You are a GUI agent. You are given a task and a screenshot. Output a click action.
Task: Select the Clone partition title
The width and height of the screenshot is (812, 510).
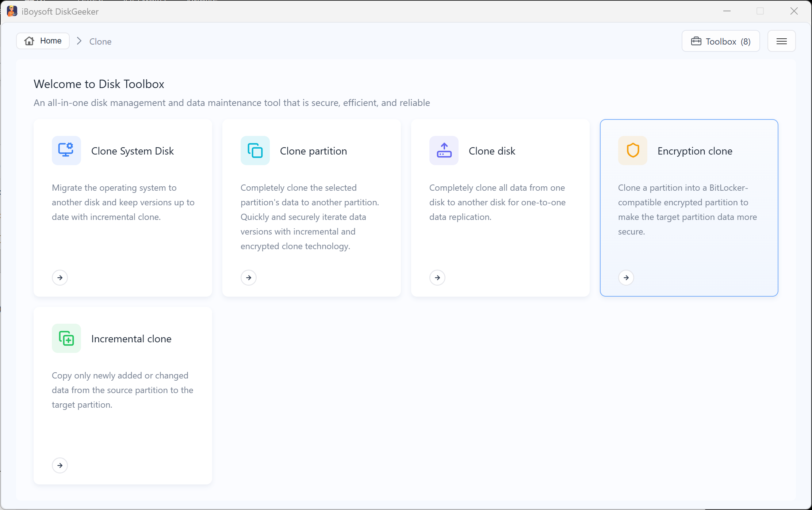tap(313, 151)
